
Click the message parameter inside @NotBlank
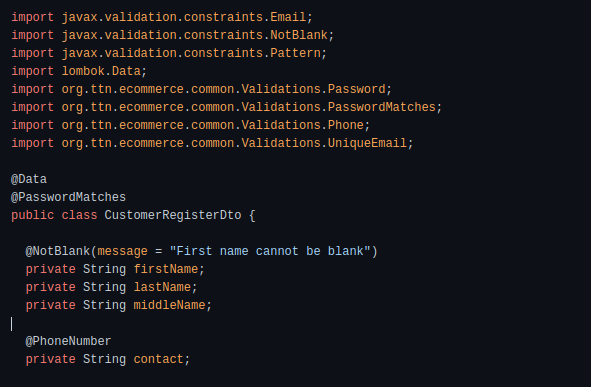coord(122,251)
